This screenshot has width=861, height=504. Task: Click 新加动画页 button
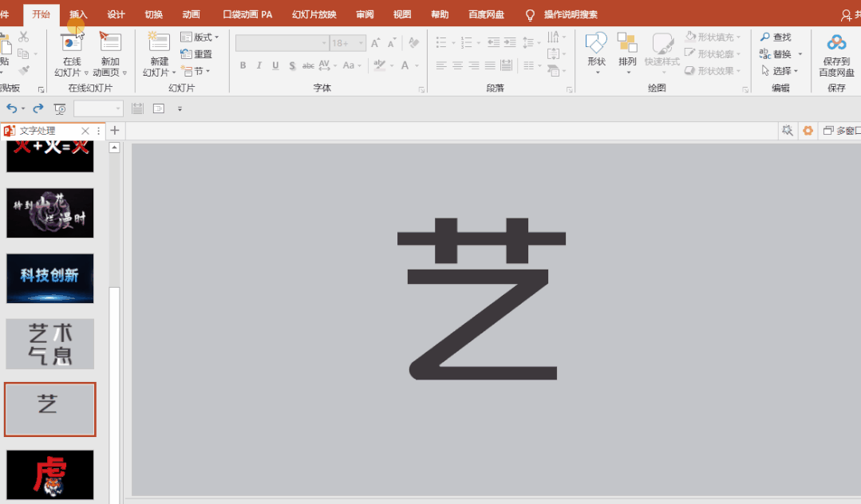point(110,53)
